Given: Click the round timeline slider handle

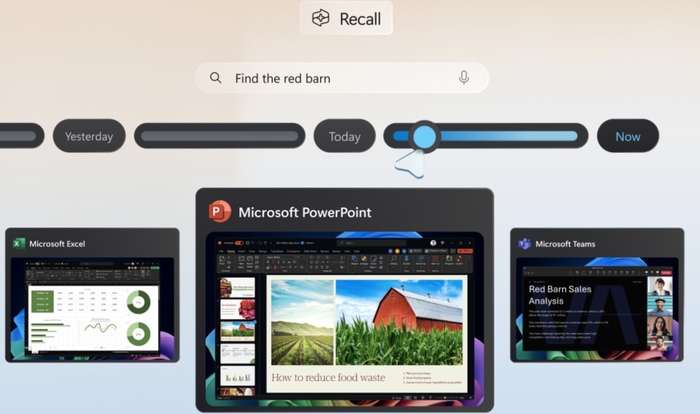Looking at the screenshot, I should pos(425,136).
